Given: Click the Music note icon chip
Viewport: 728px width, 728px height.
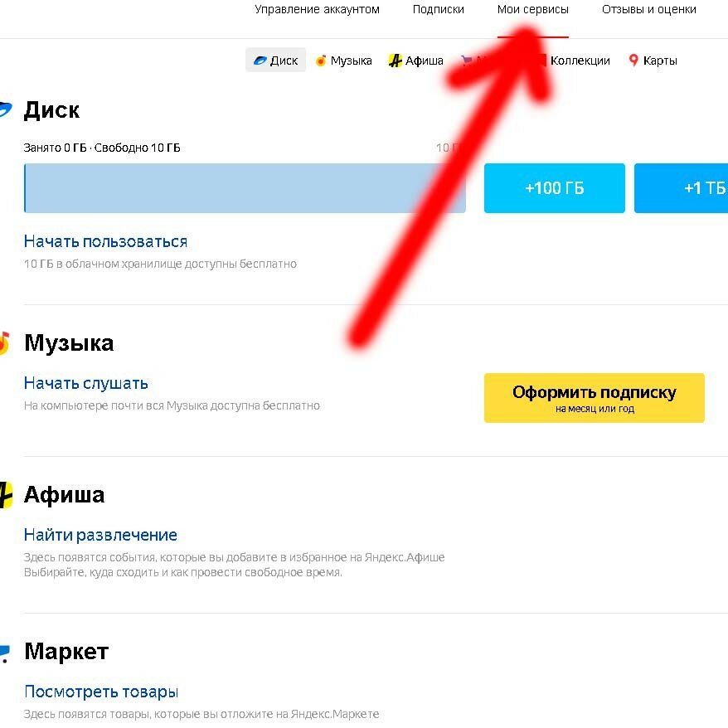Looking at the screenshot, I should (x=321, y=61).
